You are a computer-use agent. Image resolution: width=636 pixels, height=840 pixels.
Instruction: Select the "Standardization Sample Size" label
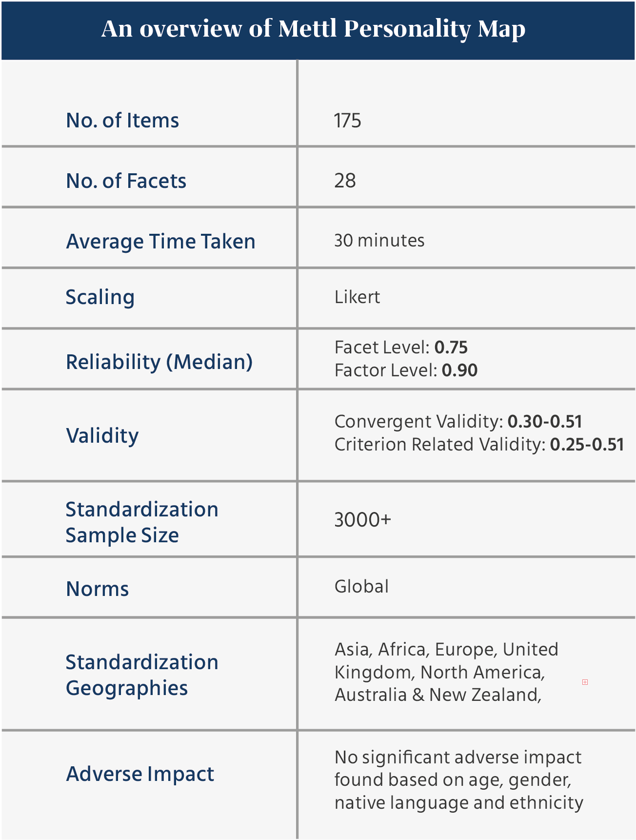141,522
